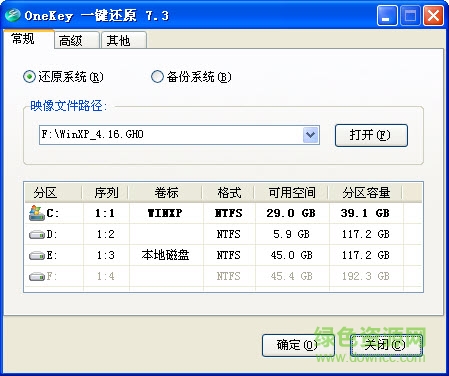Click the E: row capacity 117.2 GB
Viewport: 449px width, 376px height.
(366, 255)
